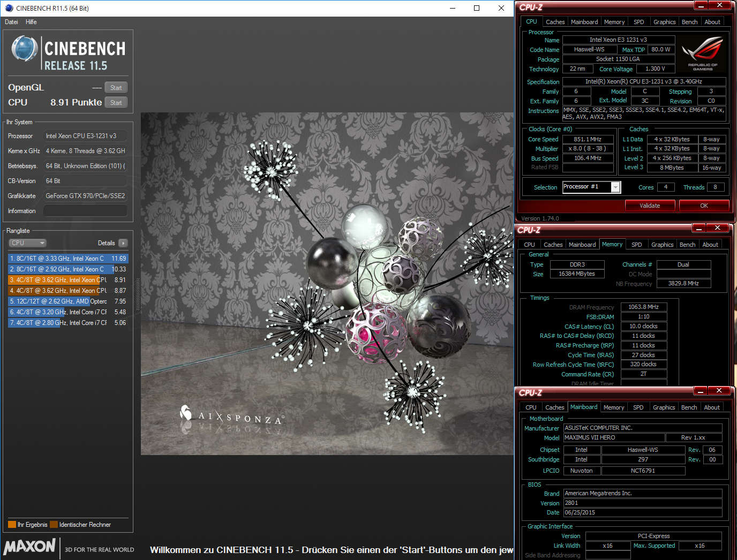Close the bottom CPU-Z mainboard window

tap(719, 390)
